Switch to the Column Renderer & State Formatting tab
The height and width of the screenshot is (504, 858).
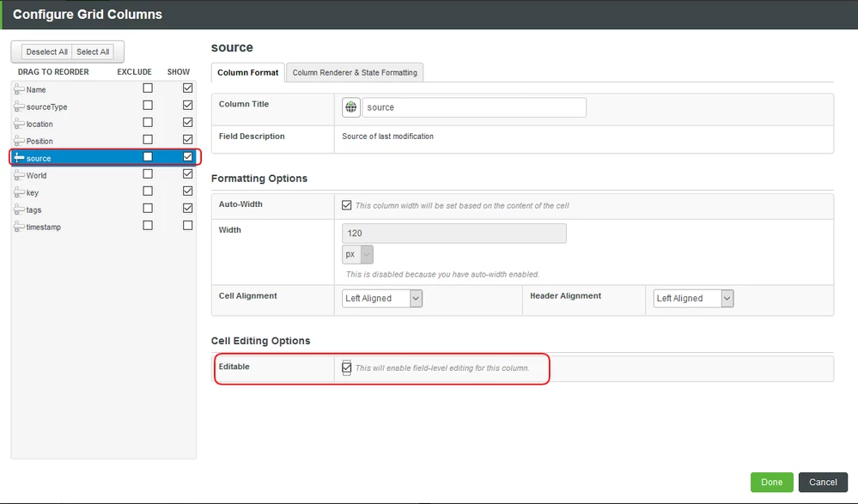pyautogui.click(x=354, y=72)
